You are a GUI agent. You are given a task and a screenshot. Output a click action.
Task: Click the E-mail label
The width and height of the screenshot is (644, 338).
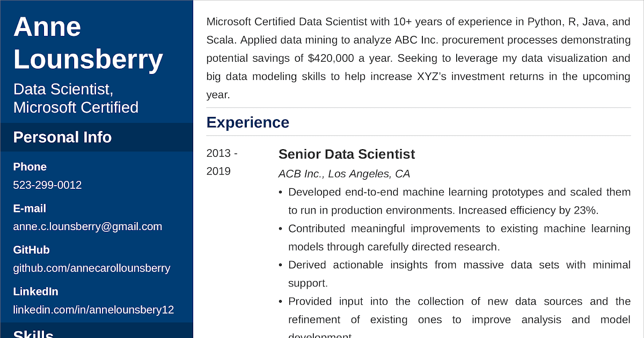point(30,208)
